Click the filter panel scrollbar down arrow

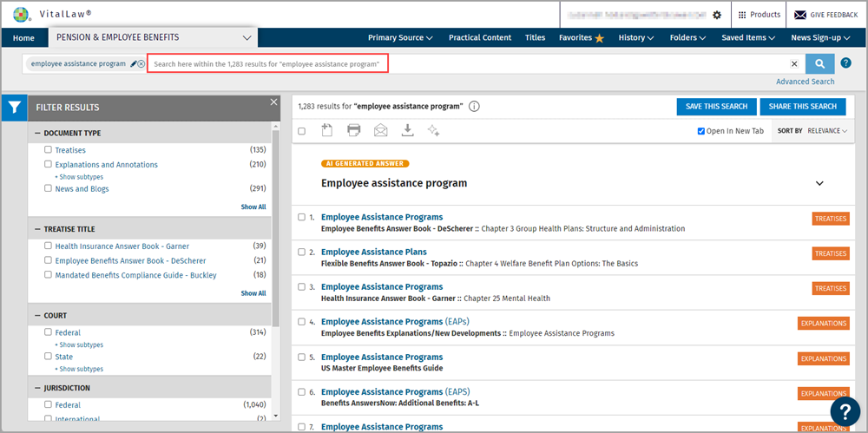click(276, 417)
